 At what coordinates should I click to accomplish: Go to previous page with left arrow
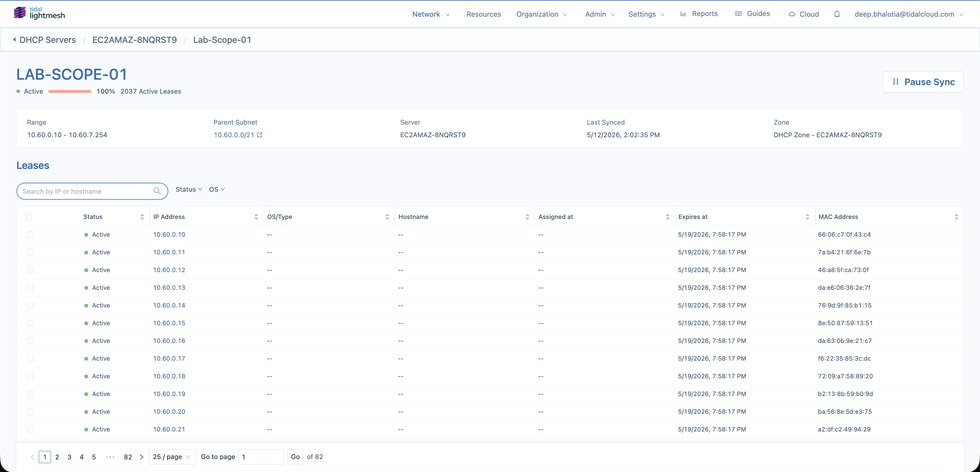tap(32, 457)
